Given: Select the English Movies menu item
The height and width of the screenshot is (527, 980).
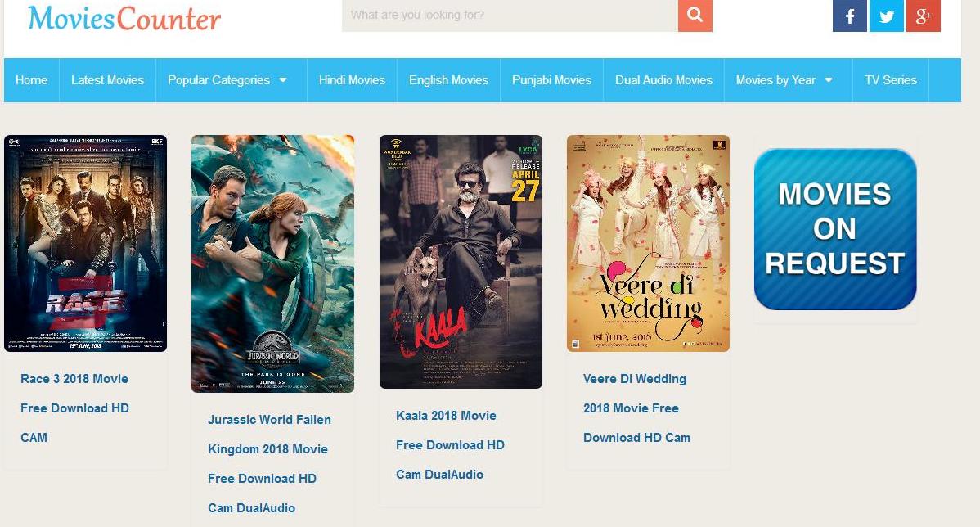Looking at the screenshot, I should [449, 80].
